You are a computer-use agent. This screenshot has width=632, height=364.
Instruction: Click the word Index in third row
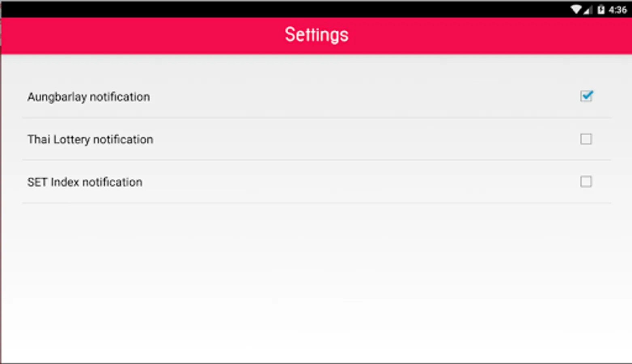65,182
